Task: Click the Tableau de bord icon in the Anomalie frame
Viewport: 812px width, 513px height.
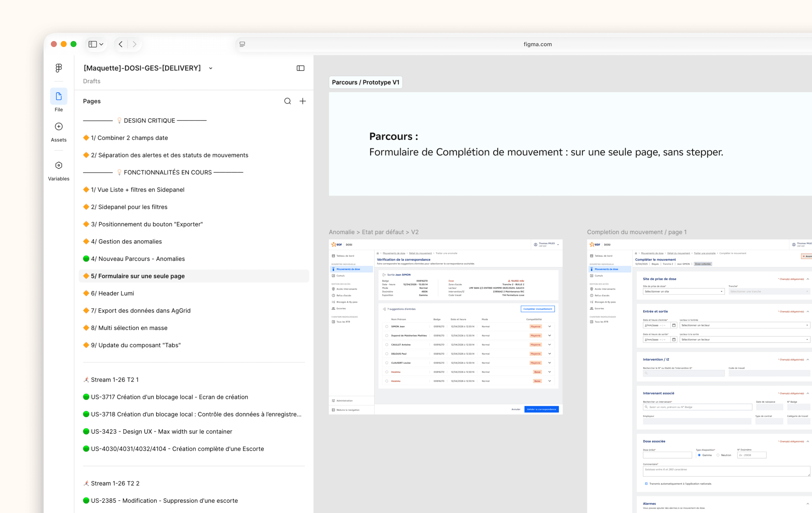Action: click(334, 256)
